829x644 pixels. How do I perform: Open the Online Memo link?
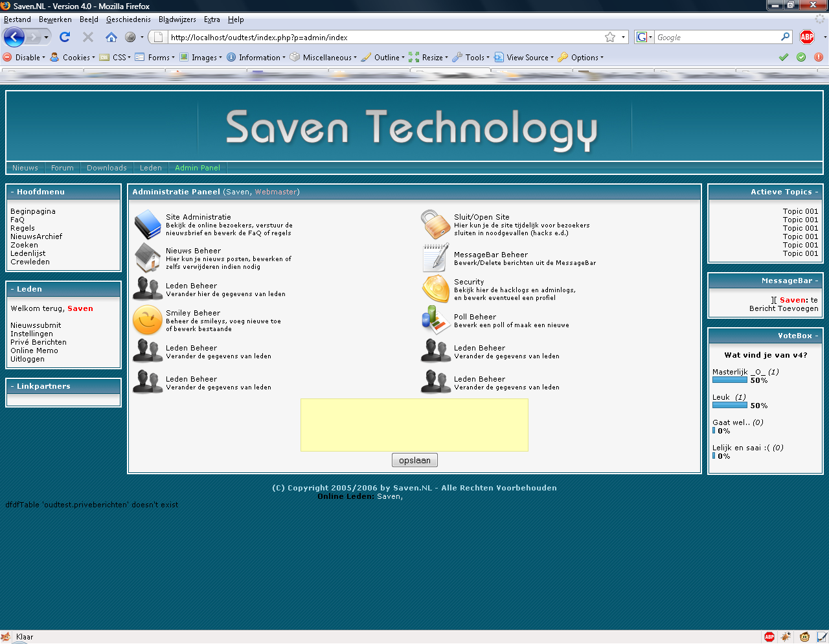pyautogui.click(x=34, y=351)
